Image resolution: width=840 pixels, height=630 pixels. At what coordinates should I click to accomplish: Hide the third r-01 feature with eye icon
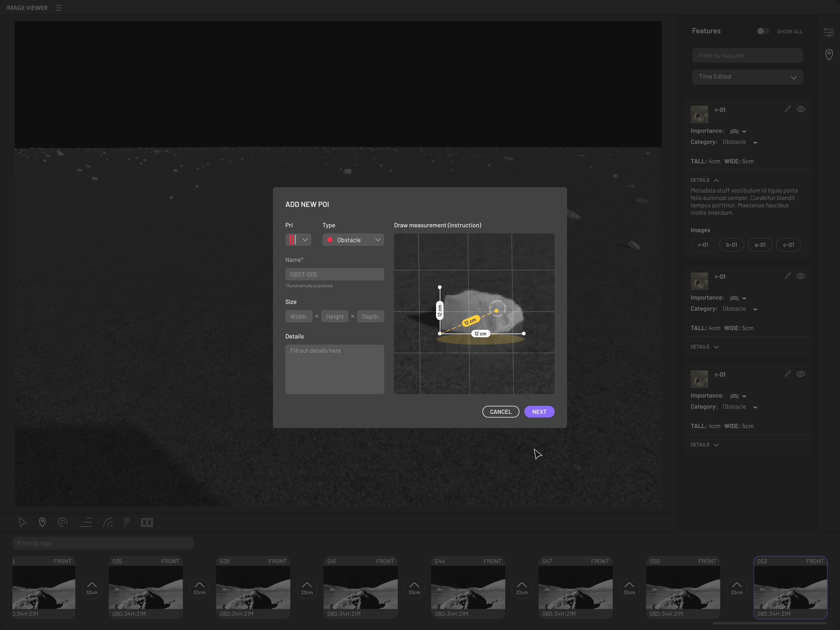[800, 374]
